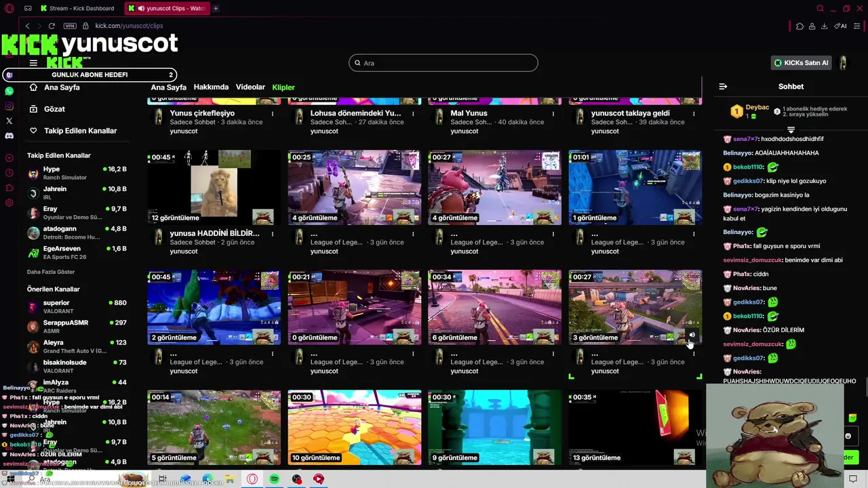The image size is (868, 488).
Task: Collapse chat using Sohbet arrow icon
Action: tap(723, 86)
